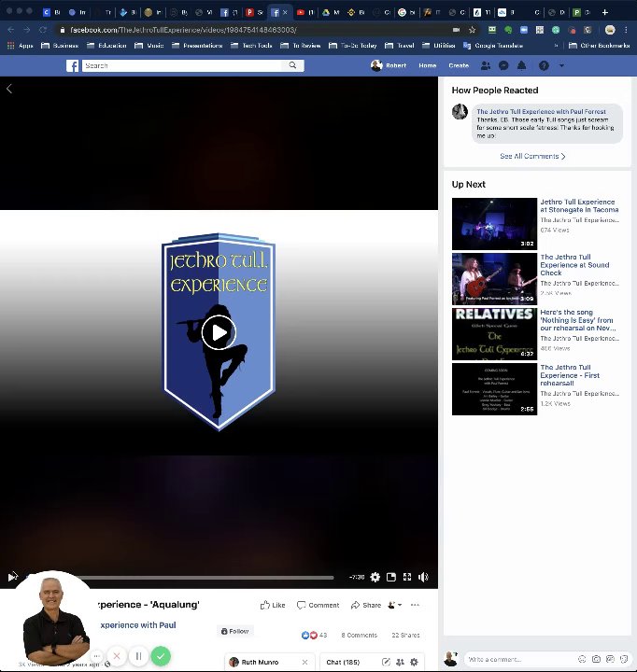
Task: Enter fullscreen video mode
Action: [407, 577]
